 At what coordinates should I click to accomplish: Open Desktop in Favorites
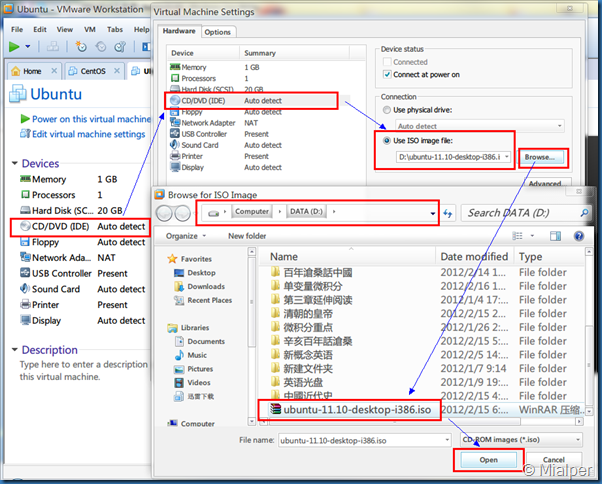pyautogui.click(x=195, y=273)
